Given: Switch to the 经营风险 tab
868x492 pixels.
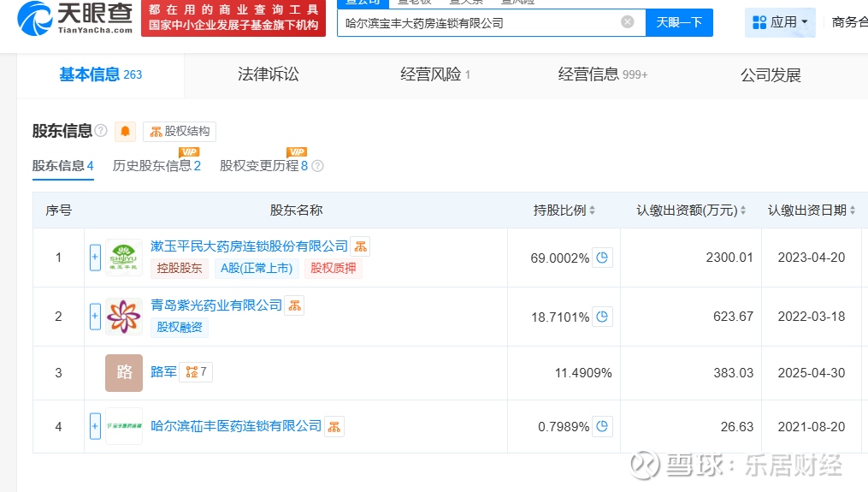Looking at the screenshot, I should [435, 74].
